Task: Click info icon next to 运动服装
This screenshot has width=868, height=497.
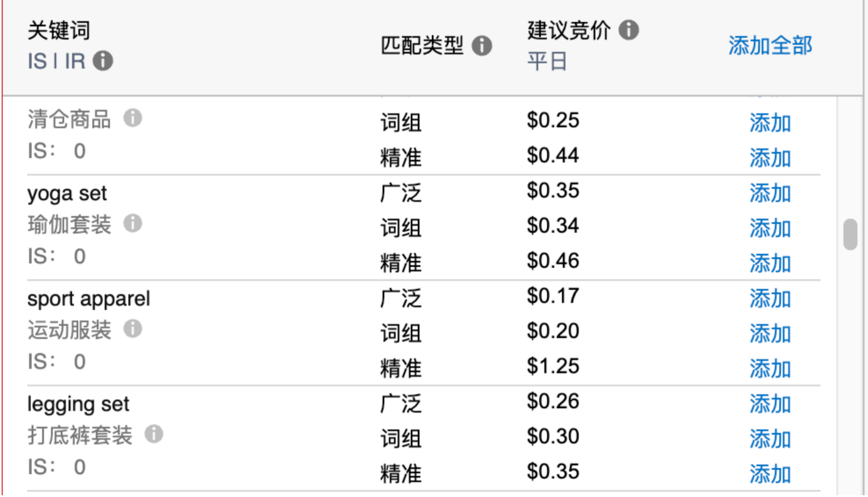Action: point(132,329)
